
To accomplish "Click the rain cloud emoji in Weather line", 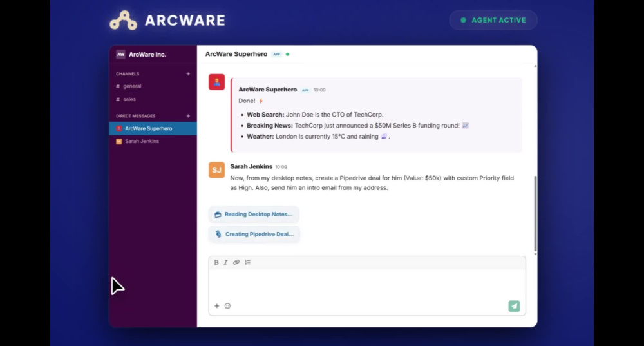I will pos(384,137).
